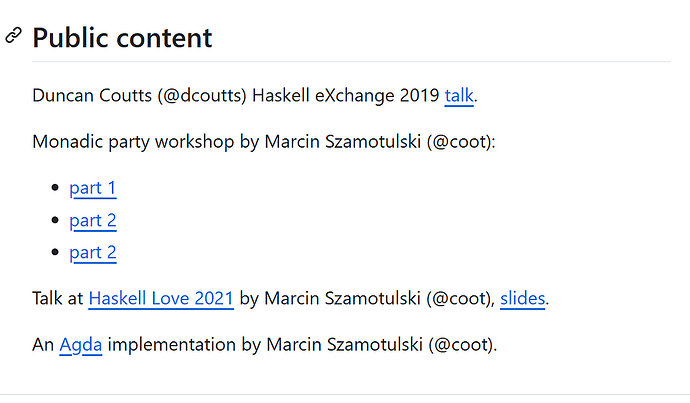The width and height of the screenshot is (690, 403).
Task: Click the anchor link icon beside Public content
Action: click(x=13, y=36)
